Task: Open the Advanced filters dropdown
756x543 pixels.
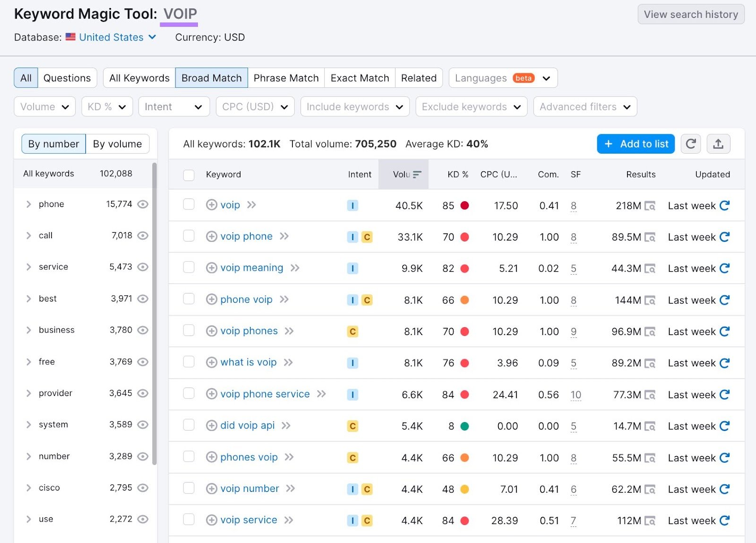Action: click(584, 106)
